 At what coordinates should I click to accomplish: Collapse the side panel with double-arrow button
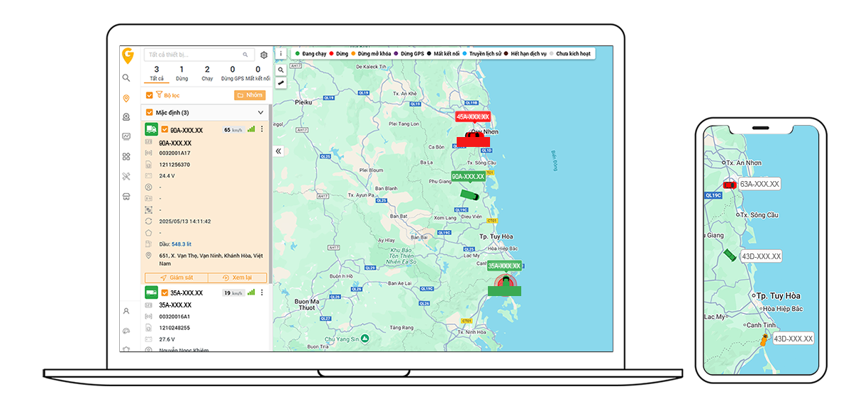point(279,151)
